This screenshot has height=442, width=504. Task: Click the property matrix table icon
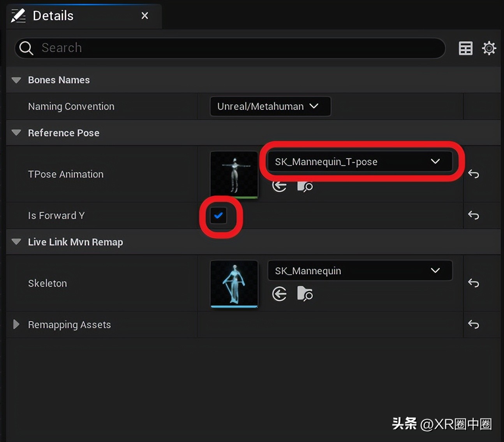[x=465, y=48]
